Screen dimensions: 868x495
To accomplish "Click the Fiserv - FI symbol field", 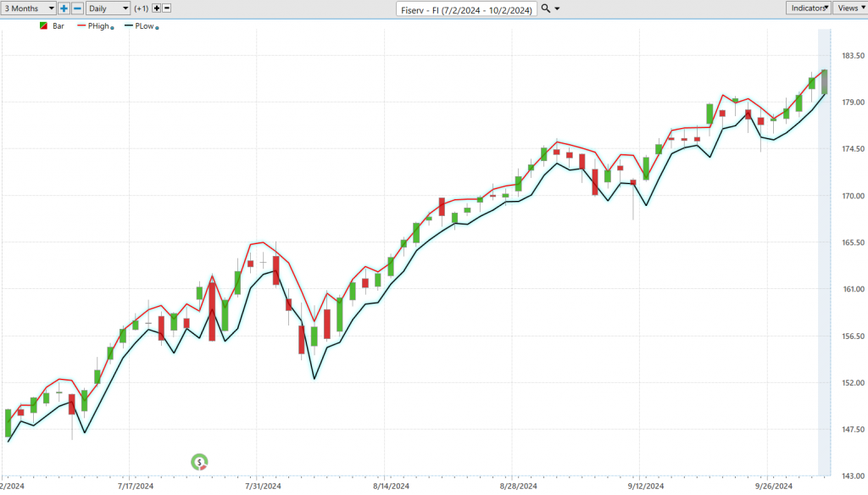I will (467, 8).
